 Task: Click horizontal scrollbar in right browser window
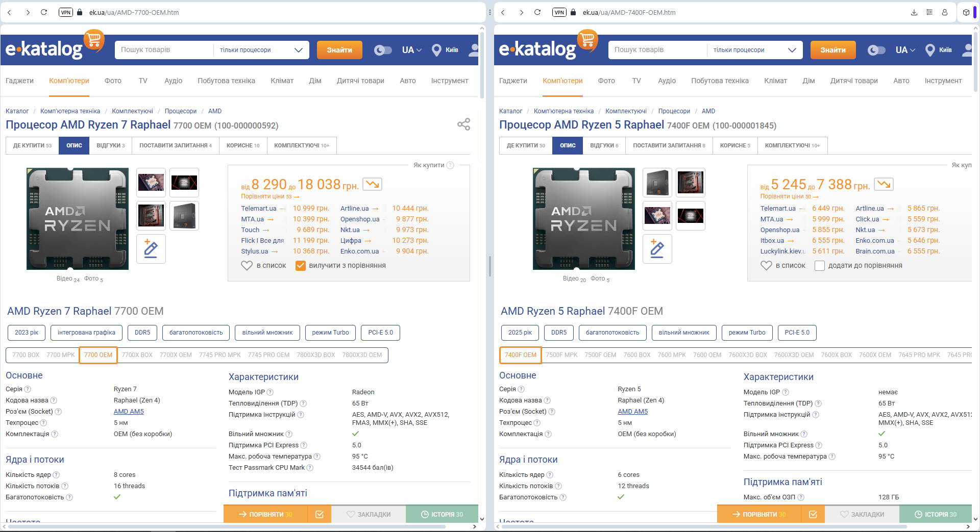coord(704,526)
